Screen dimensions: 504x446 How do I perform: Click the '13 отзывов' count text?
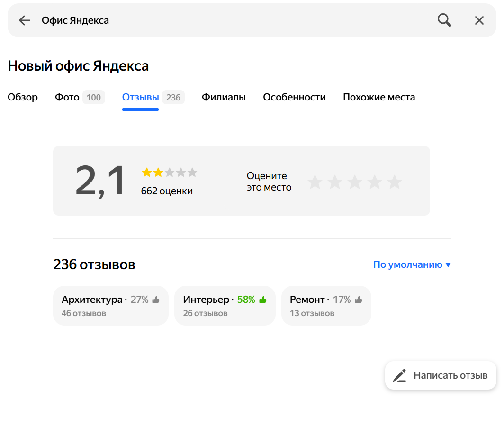[312, 313]
